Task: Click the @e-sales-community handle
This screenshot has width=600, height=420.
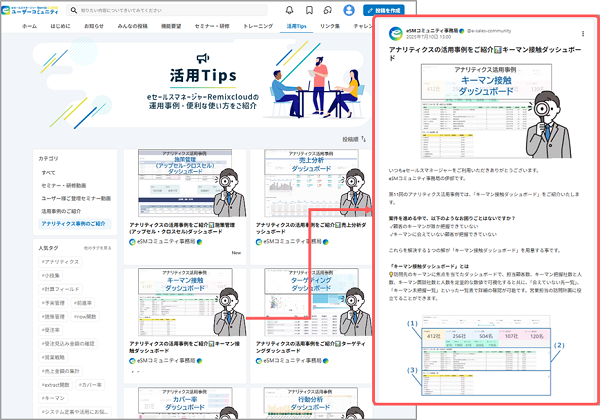Action: [489, 31]
